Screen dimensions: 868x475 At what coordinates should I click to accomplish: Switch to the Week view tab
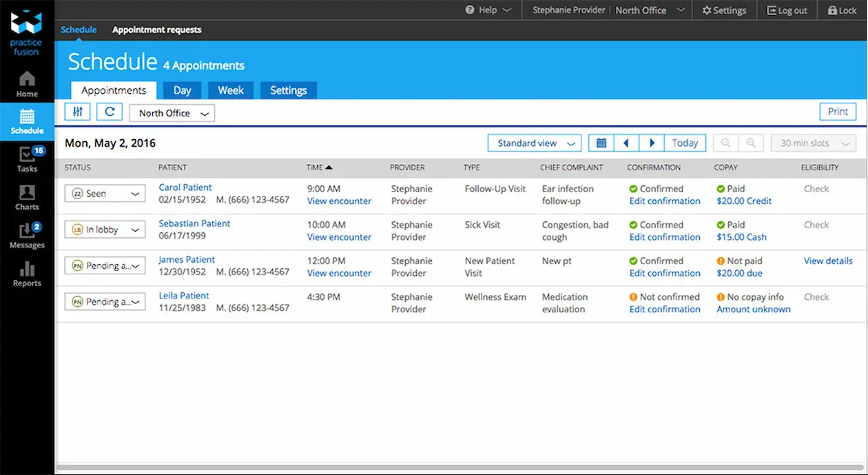(x=231, y=90)
